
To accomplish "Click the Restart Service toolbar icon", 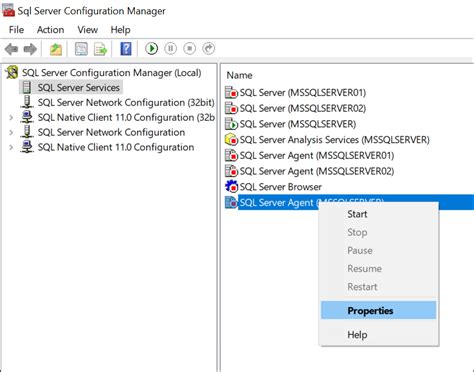I will [x=209, y=49].
